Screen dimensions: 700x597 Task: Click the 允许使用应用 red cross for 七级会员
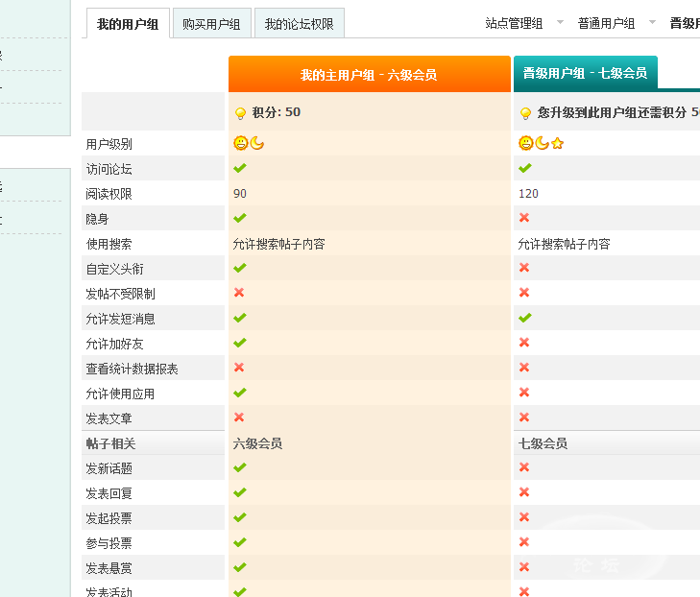pyautogui.click(x=524, y=393)
